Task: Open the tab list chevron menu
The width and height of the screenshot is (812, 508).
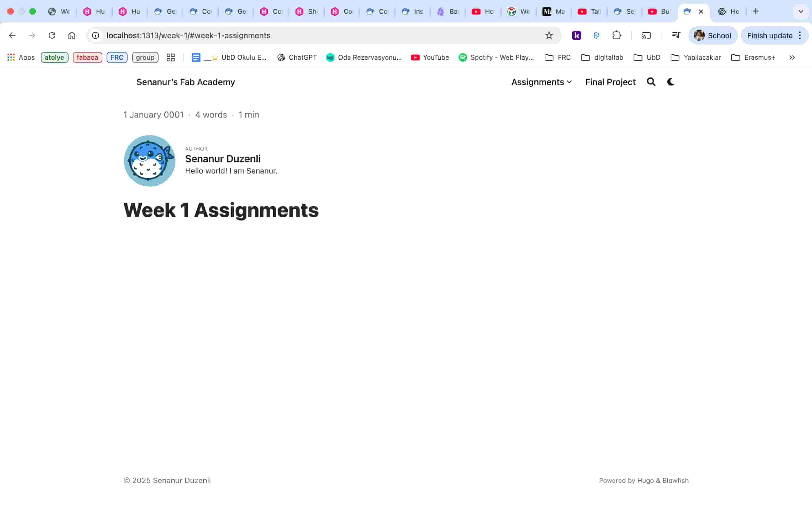Action: click(x=801, y=11)
